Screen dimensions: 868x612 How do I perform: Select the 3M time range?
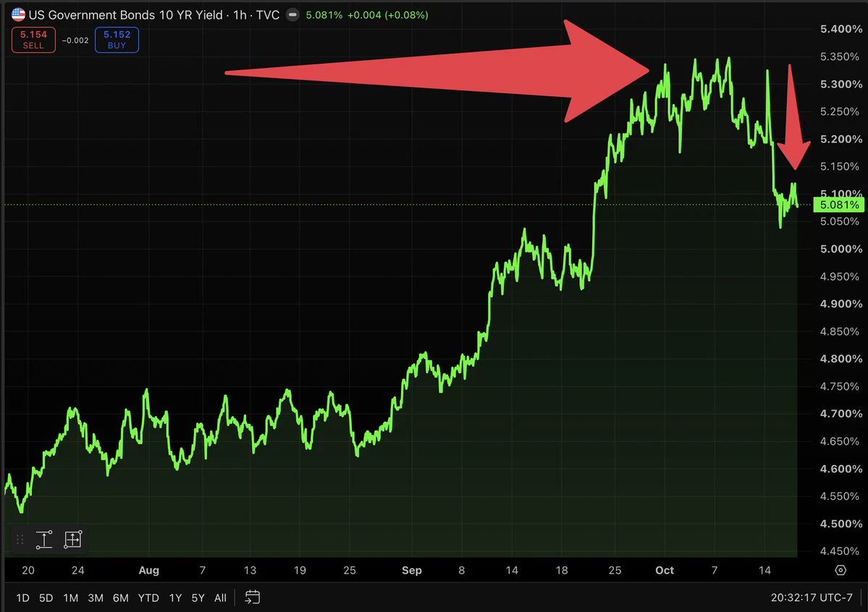click(96, 598)
